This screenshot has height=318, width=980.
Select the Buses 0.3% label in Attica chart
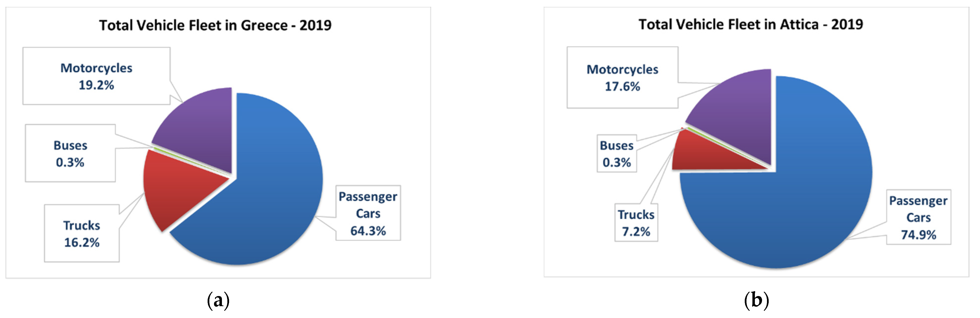point(617,154)
